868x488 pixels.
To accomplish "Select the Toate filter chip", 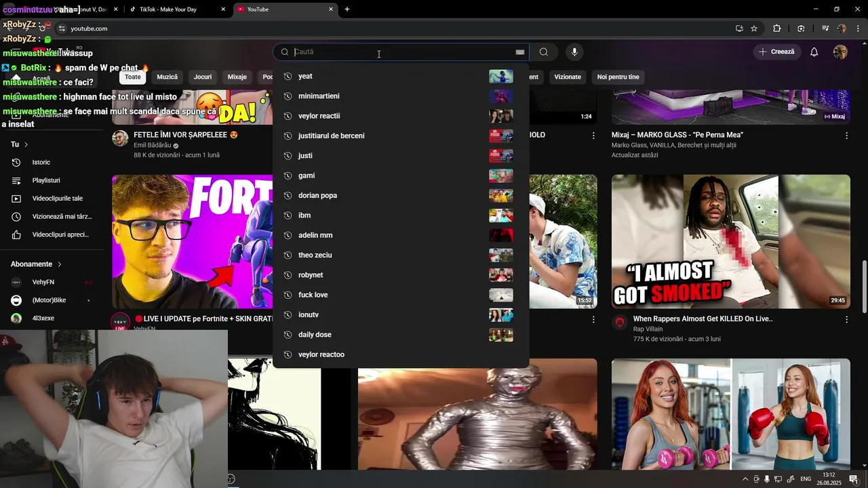I will (x=133, y=77).
